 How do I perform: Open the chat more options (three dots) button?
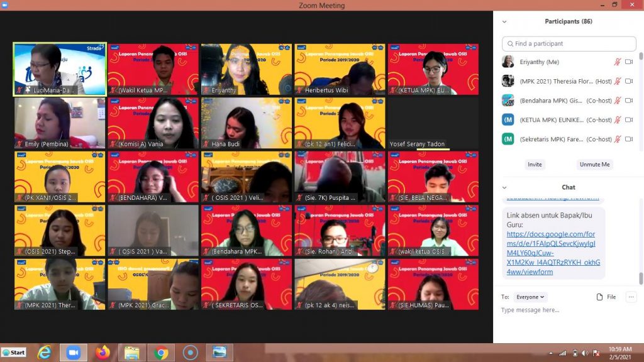pyautogui.click(x=631, y=297)
